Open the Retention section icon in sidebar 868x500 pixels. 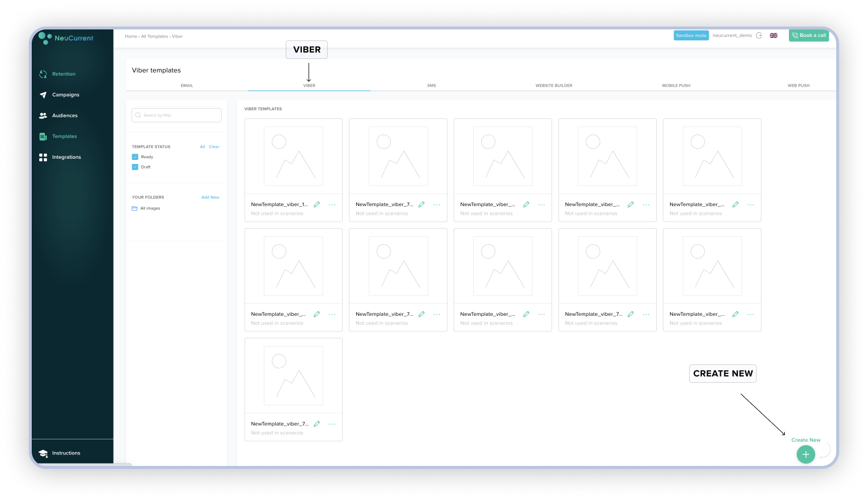point(43,74)
